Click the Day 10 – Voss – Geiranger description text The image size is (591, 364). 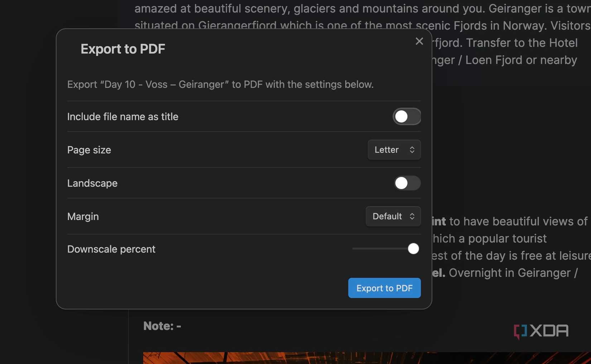coord(220,85)
